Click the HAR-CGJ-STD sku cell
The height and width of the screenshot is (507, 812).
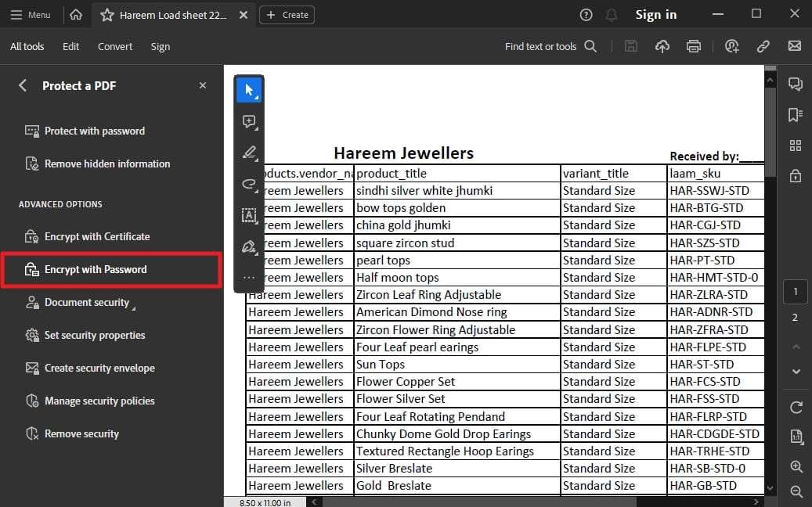tap(716, 225)
